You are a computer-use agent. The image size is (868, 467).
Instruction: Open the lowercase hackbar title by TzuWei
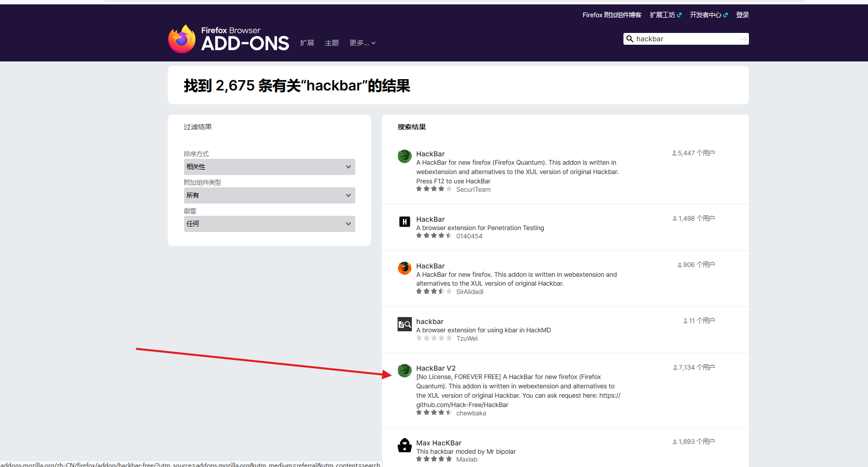point(430,321)
